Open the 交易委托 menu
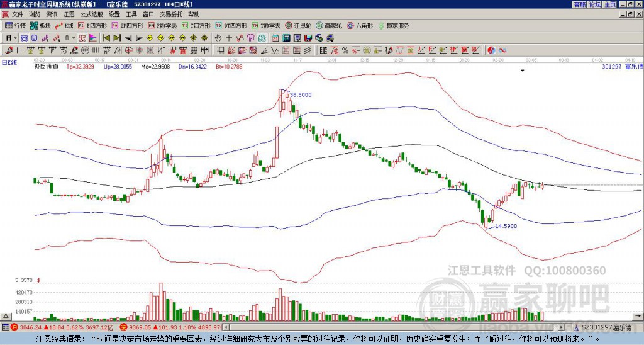This screenshot has width=644, height=345. tap(171, 14)
